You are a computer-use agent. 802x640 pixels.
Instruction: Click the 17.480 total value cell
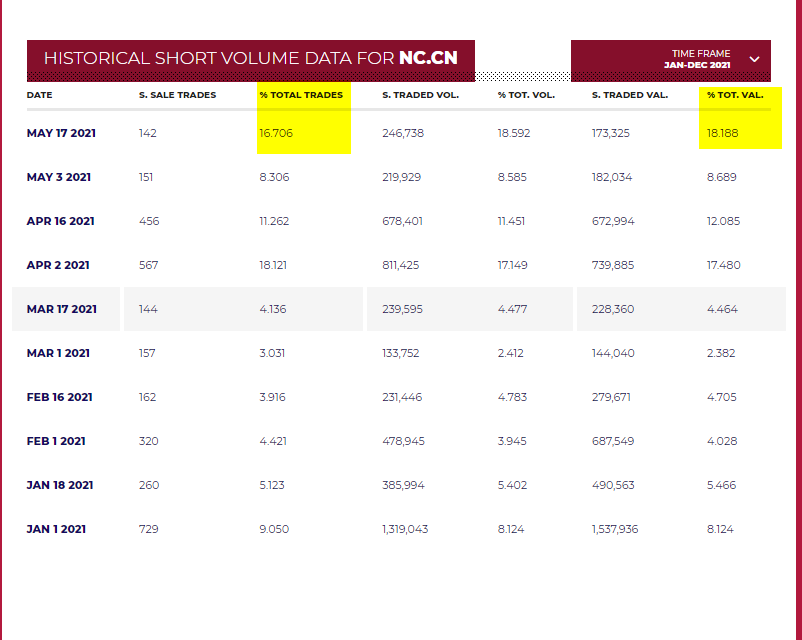click(x=724, y=265)
